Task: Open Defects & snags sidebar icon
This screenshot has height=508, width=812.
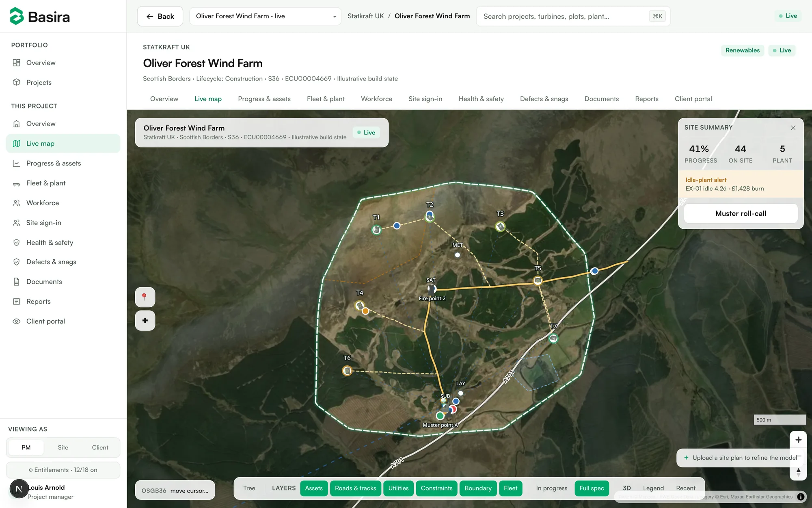Action: 17,262
